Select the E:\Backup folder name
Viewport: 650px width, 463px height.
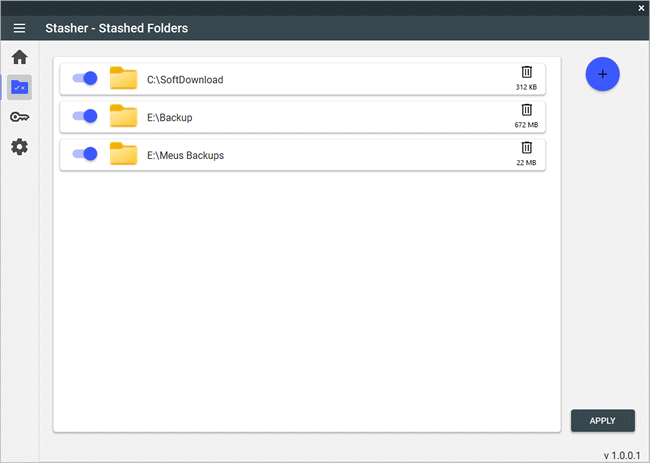170,118
